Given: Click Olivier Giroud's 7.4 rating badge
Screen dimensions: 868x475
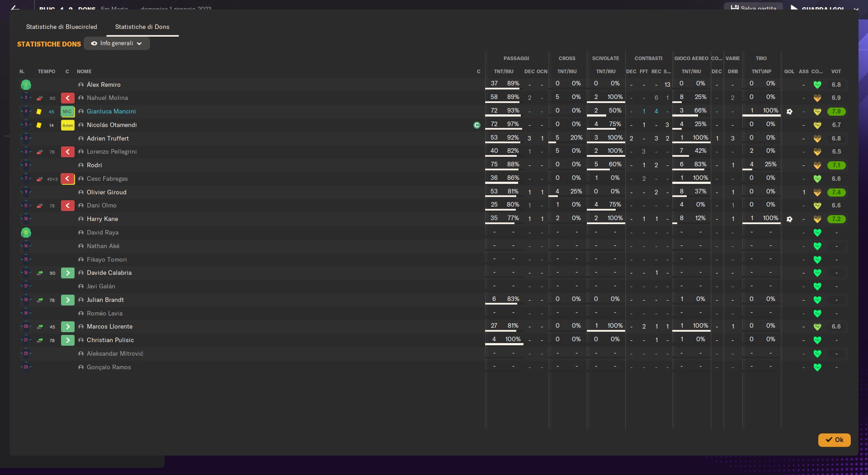Looking at the screenshot, I should click(836, 193).
